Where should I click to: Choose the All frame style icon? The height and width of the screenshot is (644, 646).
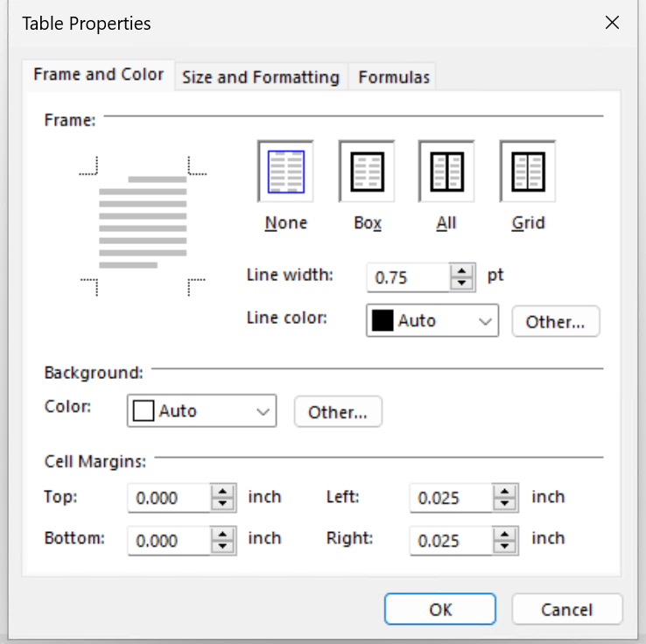(x=446, y=171)
